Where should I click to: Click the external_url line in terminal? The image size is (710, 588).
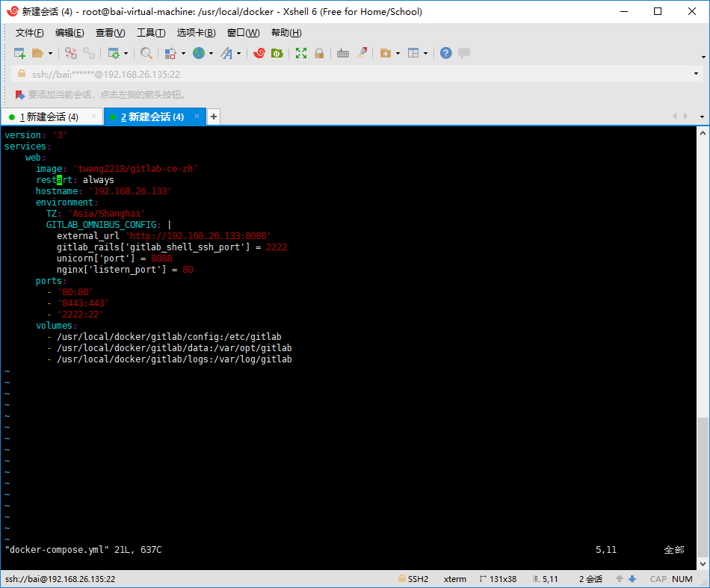(x=164, y=236)
